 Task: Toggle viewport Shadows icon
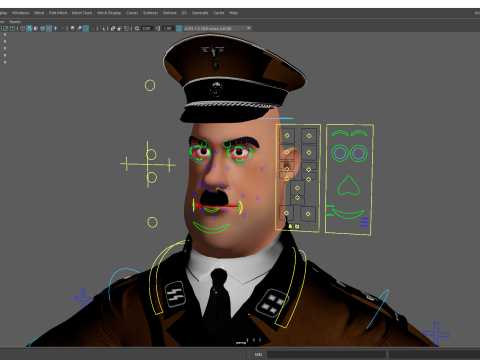point(62,28)
